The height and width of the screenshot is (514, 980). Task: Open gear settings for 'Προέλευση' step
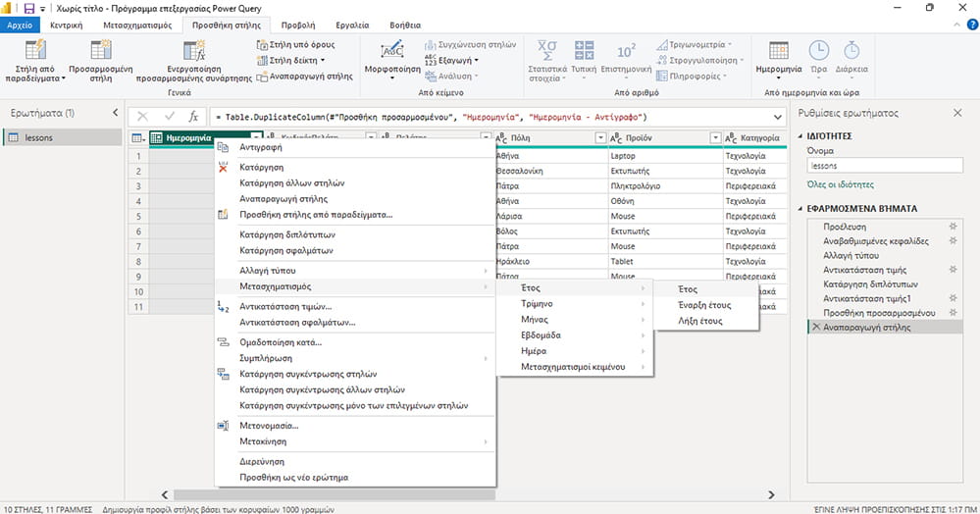(953, 227)
